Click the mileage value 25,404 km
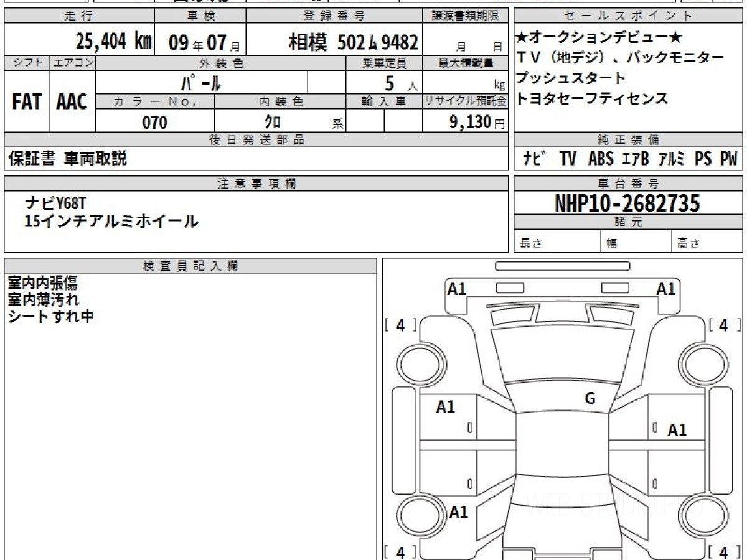The height and width of the screenshot is (560, 747). [113, 42]
